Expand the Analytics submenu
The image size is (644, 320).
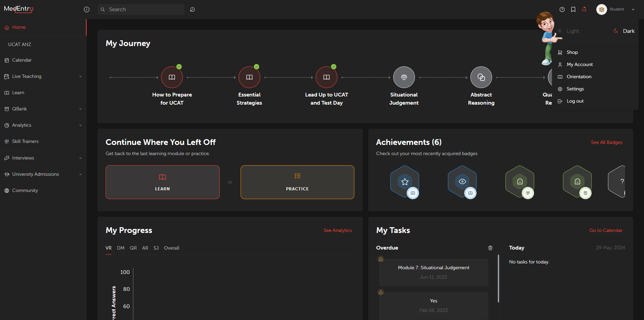click(x=81, y=125)
